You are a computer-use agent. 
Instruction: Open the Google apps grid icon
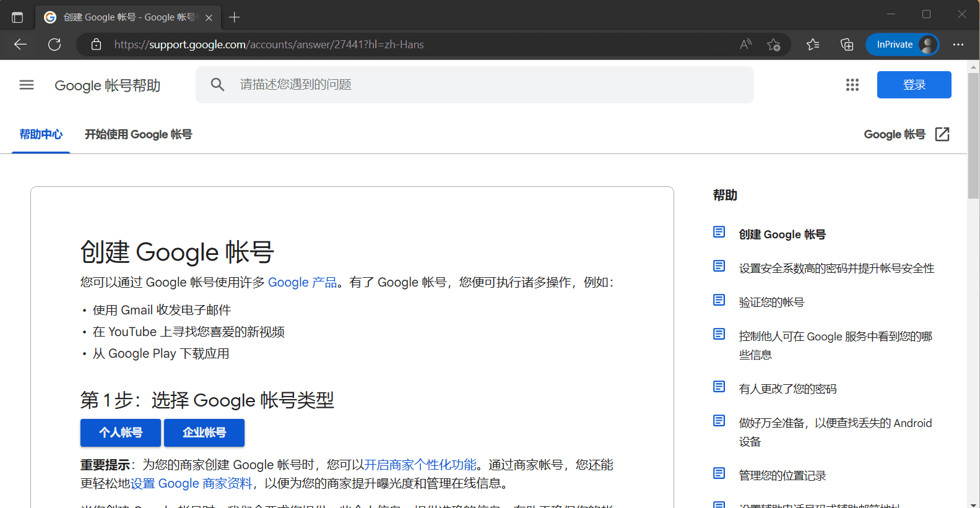point(852,85)
